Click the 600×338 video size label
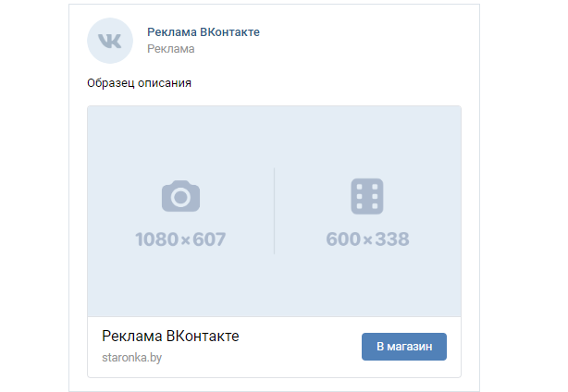Screen dimensions: 568x392 click(367, 239)
